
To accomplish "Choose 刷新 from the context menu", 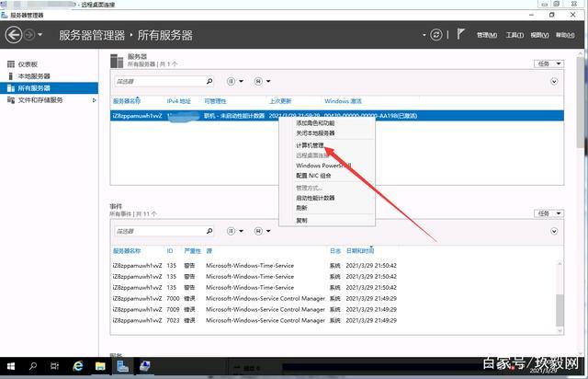I will (x=301, y=208).
